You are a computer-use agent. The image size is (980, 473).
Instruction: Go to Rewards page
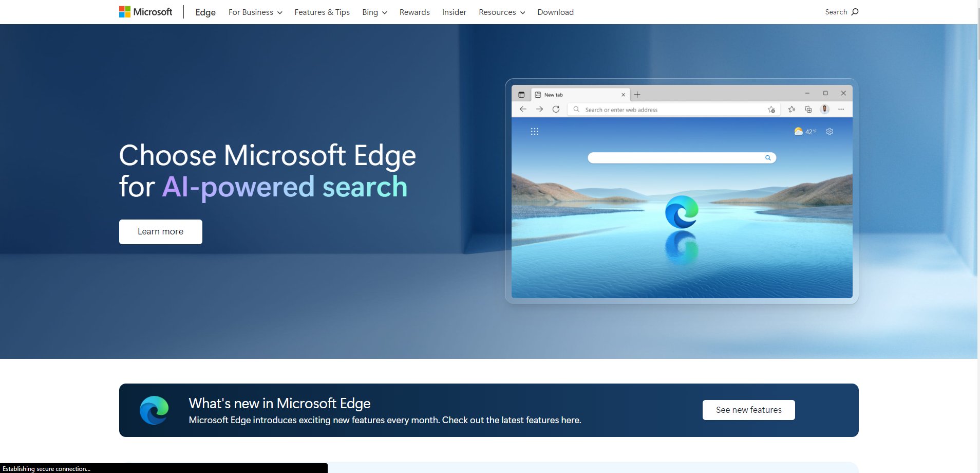tap(414, 12)
